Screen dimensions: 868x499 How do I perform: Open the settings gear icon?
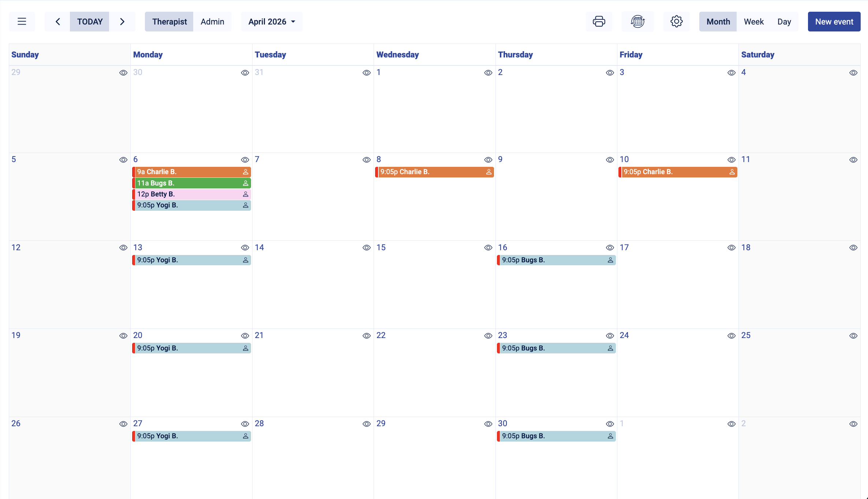click(677, 21)
